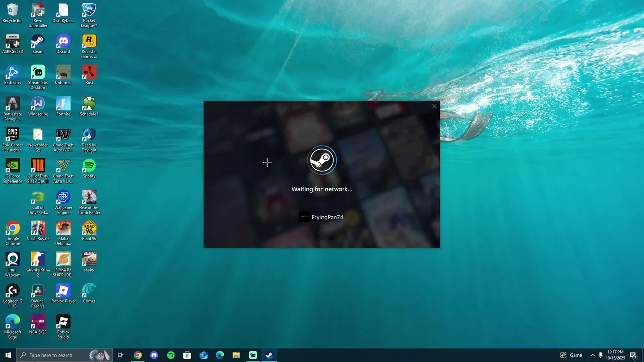Select the Windscribe desktop icon
Screen dimensions: 644x362
coord(38,107)
